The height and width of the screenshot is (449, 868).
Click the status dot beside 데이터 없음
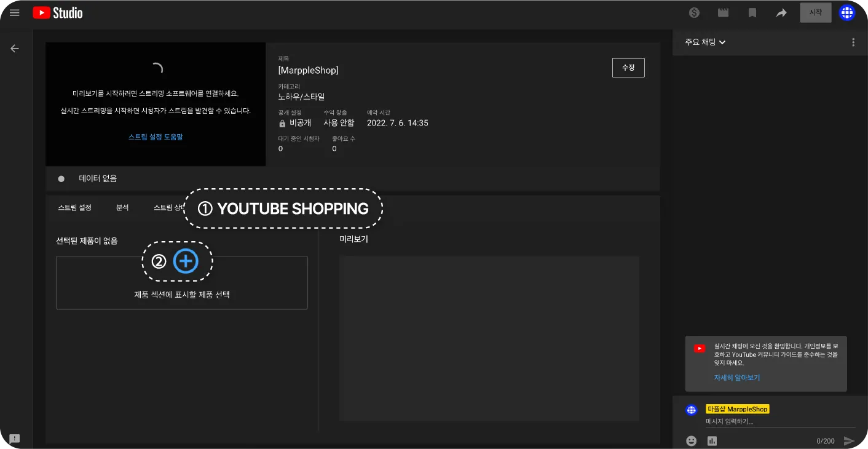coord(61,179)
